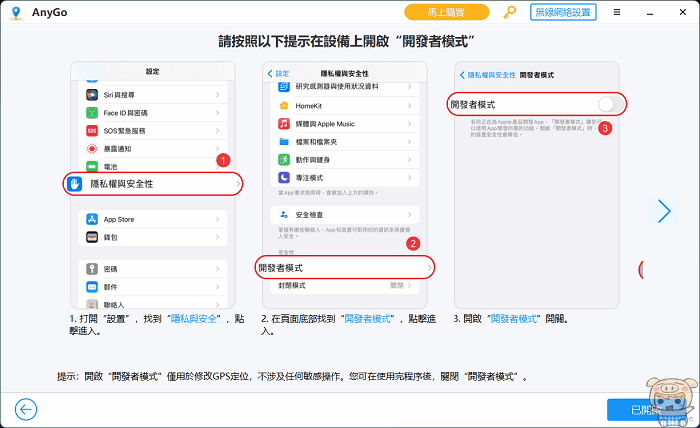Click the 密碼 key icon in the settings list
This screenshot has height=428, width=700.
point(92,269)
